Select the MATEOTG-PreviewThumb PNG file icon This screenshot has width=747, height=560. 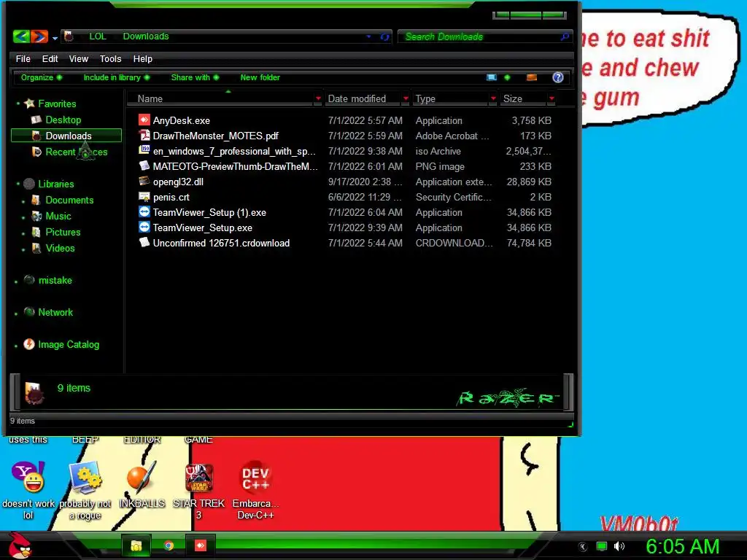click(x=144, y=166)
